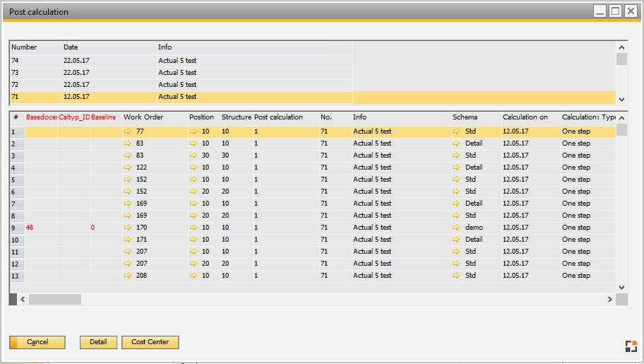Open work order 170 link arrow
This screenshot has width=644, height=364.
click(x=128, y=228)
